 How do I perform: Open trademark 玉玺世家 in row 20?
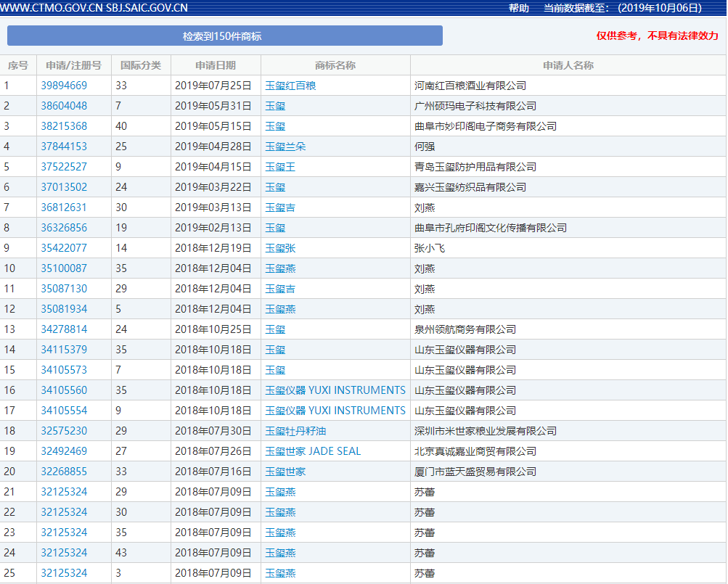(x=285, y=472)
